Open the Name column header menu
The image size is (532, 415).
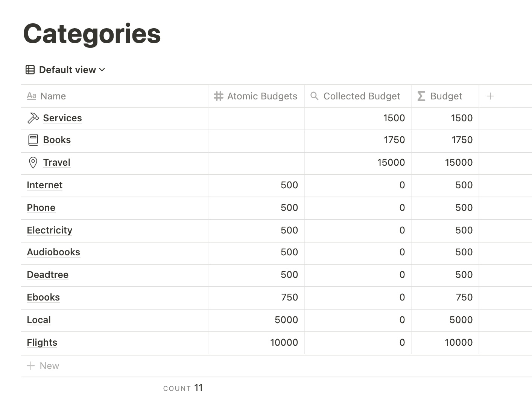click(x=53, y=96)
